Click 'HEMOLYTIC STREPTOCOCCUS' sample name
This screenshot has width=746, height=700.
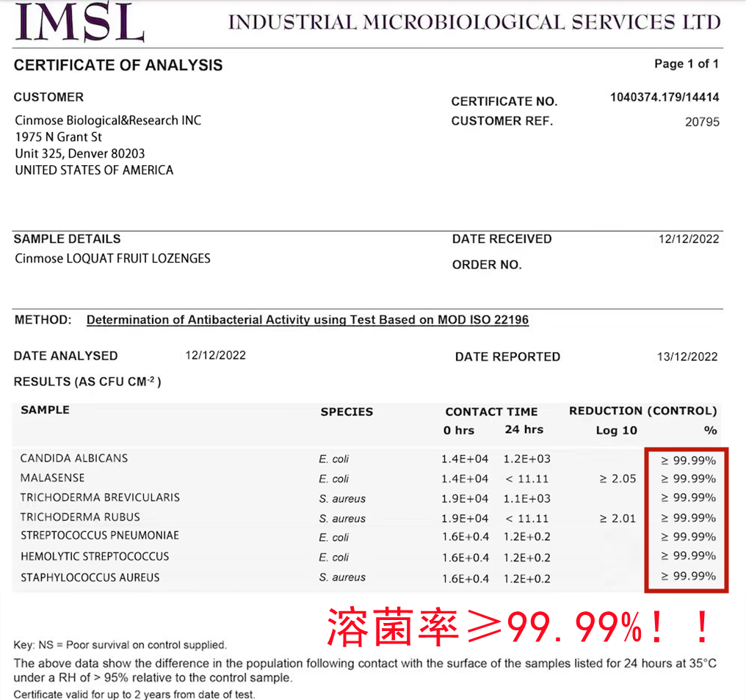pos(95,556)
